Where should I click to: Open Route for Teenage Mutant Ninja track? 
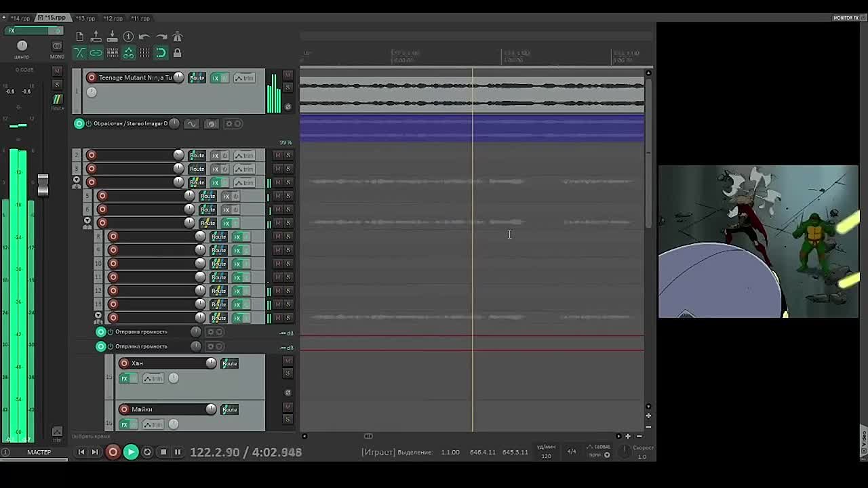pyautogui.click(x=197, y=78)
